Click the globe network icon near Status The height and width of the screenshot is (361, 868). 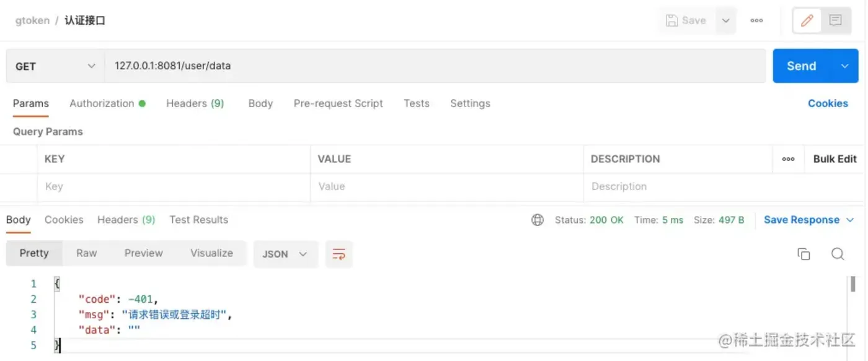[538, 220]
